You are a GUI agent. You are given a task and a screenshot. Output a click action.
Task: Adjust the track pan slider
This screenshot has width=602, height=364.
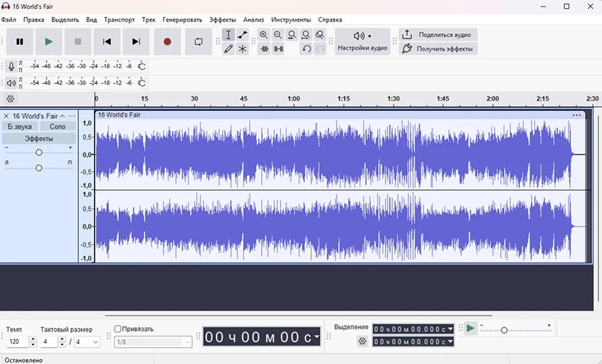point(39,168)
